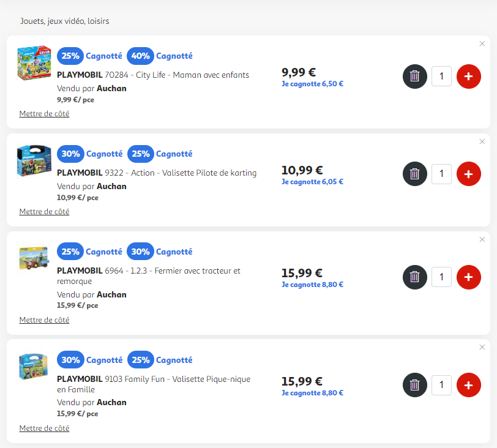Image resolution: width=497 pixels, height=448 pixels.
Task: Increase quantity of PLAYMOBIL 70284 with plus
Action: point(468,77)
